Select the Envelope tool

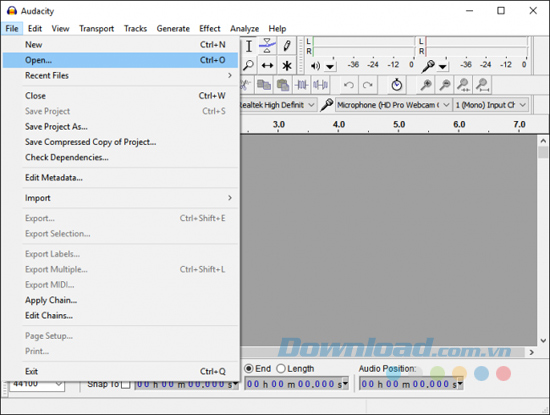tap(267, 46)
